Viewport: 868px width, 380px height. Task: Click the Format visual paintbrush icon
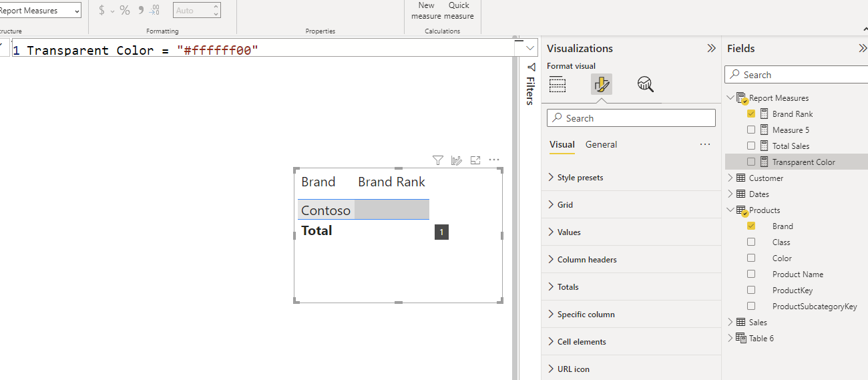click(601, 84)
